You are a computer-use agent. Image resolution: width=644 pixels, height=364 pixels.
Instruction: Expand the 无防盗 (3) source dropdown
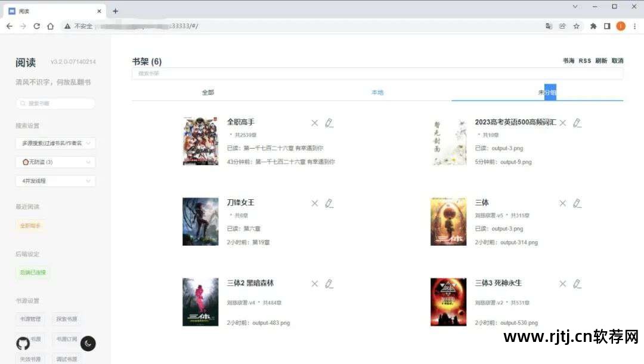pyautogui.click(x=56, y=162)
